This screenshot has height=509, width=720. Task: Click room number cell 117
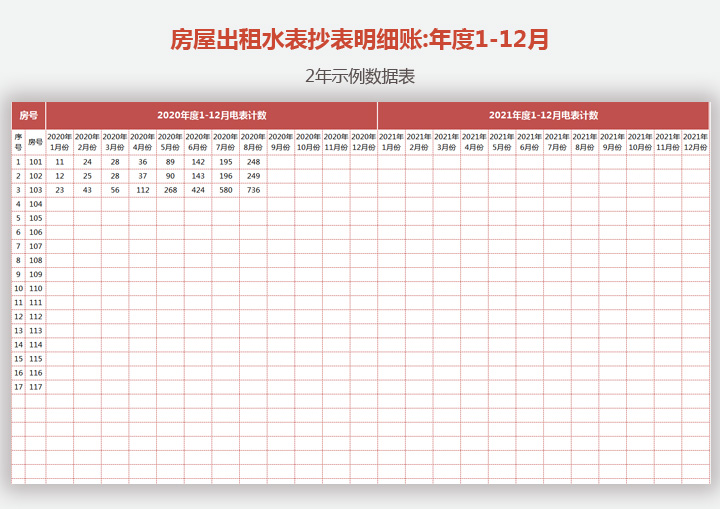click(35, 387)
